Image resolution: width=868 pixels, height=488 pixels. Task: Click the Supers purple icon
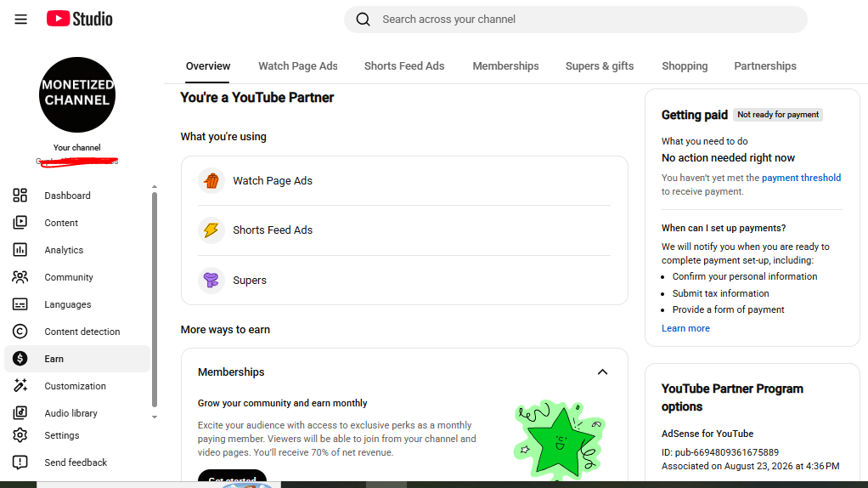[x=211, y=280]
